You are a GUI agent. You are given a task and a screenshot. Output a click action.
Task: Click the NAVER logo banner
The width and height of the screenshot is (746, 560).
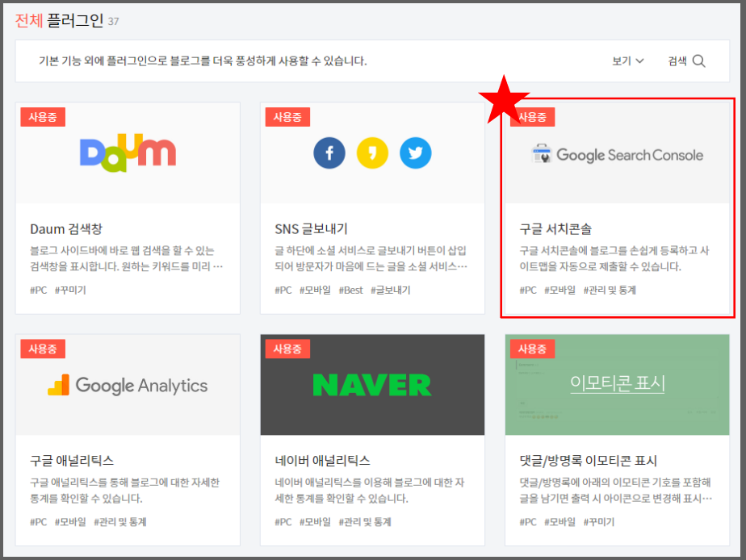click(x=372, y=385)
